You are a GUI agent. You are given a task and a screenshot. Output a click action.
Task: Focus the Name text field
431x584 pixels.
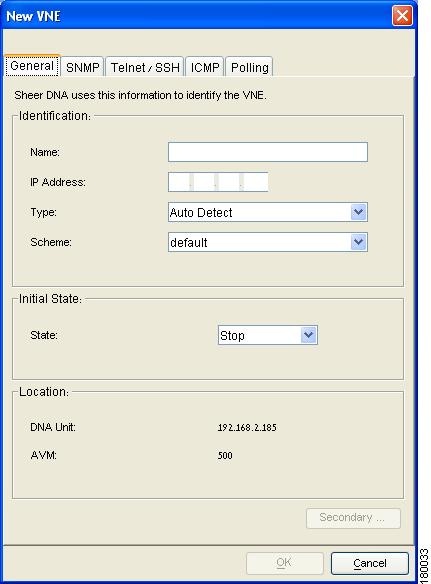pos(268,152)
